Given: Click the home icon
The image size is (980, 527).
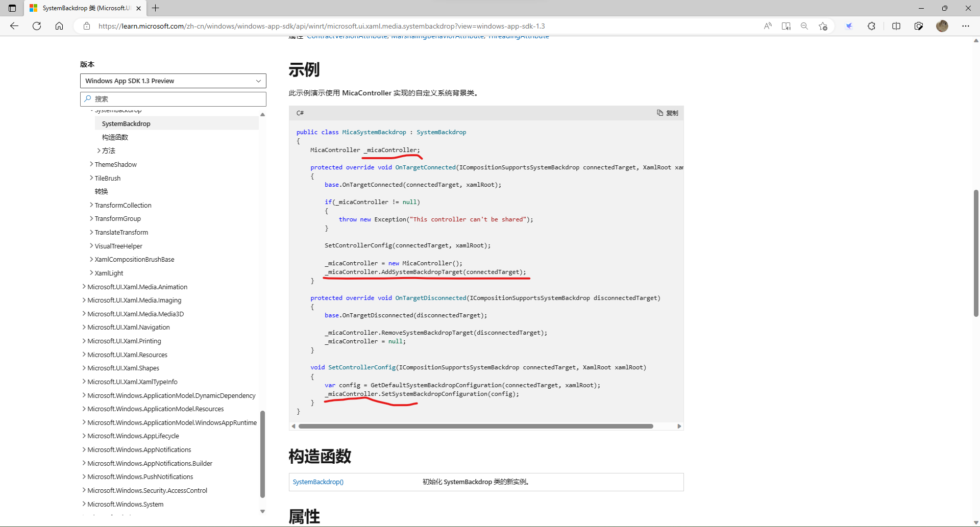Looking at the screenshot, I should click(x=59, y=26).
